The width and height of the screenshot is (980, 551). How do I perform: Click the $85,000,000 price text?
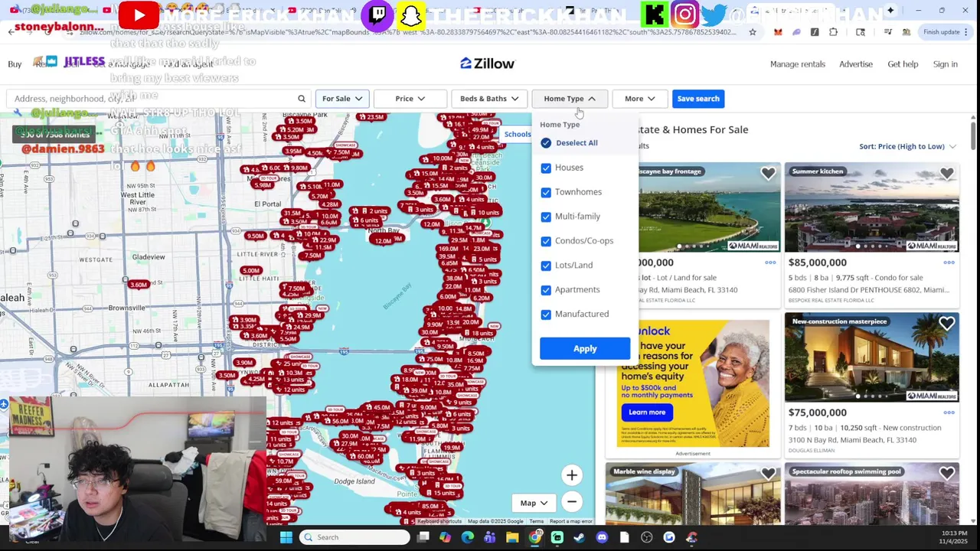point(817,262)
